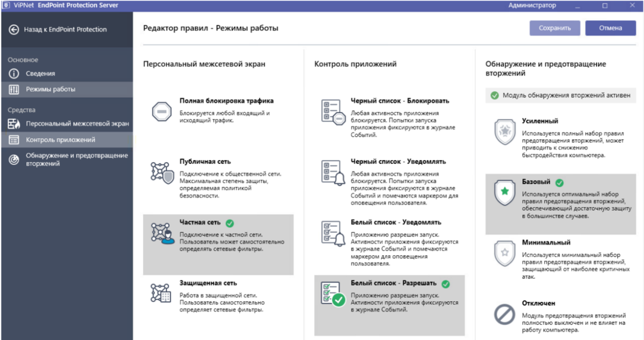Click the Отмена button
Viewport: 644px width, 340px height.
point(610,28)
